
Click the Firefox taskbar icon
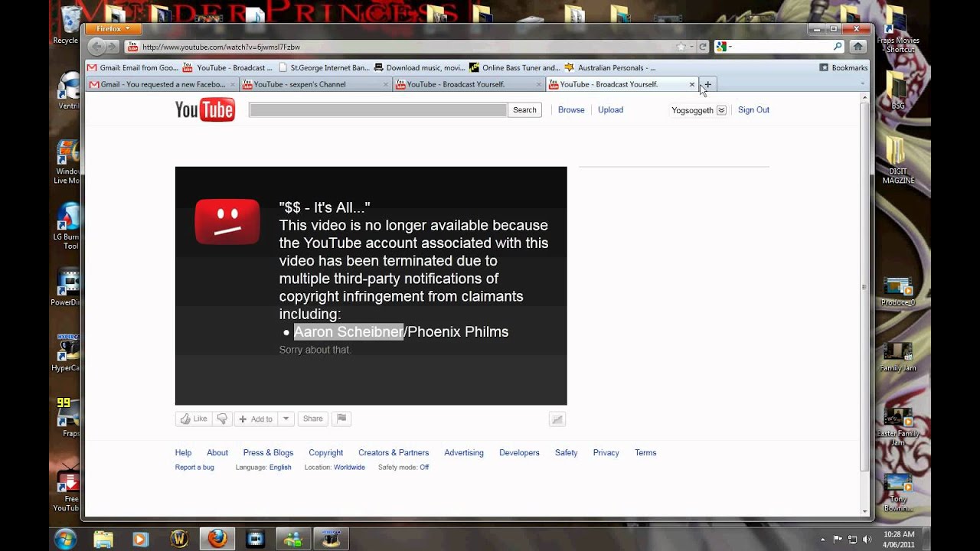pos(217,539)
